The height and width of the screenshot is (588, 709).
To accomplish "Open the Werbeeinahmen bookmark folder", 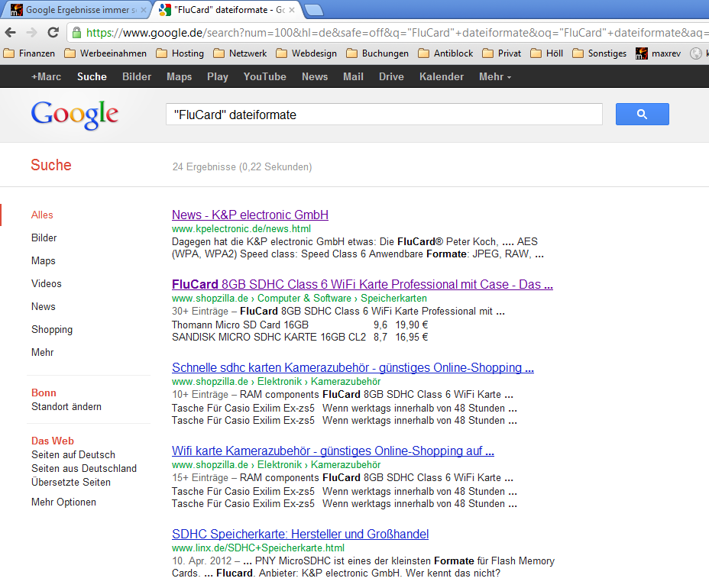I will [105, 53].
